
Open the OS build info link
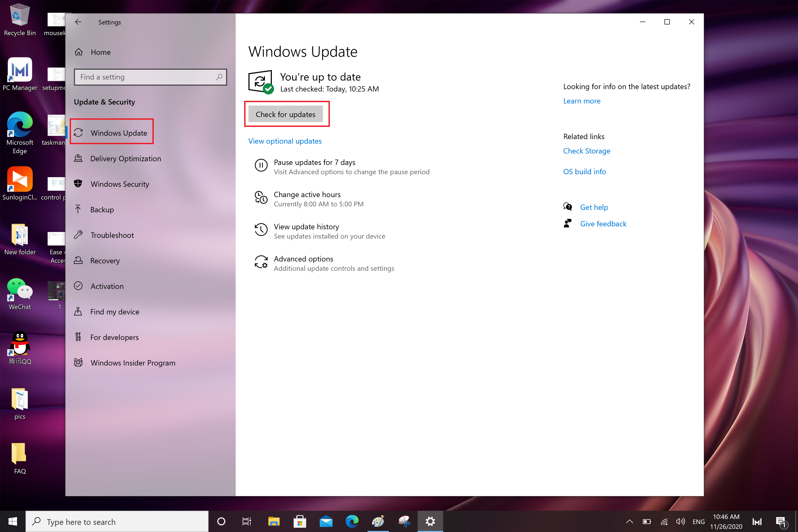pyautogui.click(x=584, y=171)
